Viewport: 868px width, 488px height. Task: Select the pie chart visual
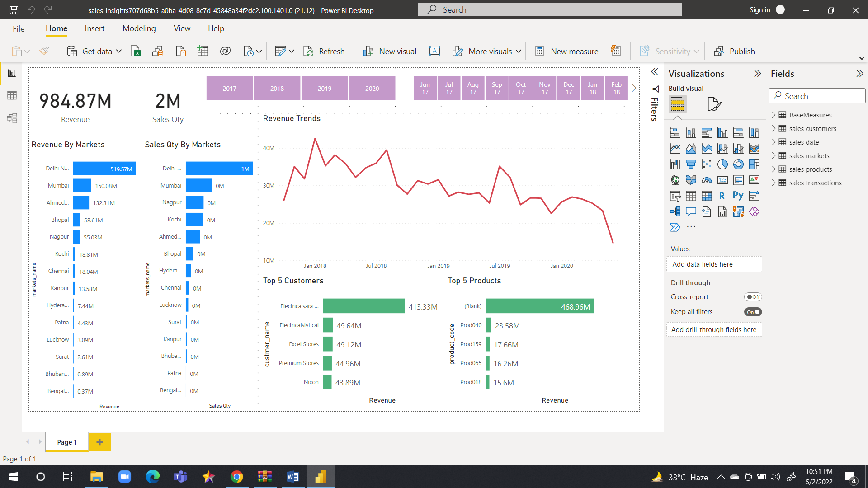click(722, 164)
